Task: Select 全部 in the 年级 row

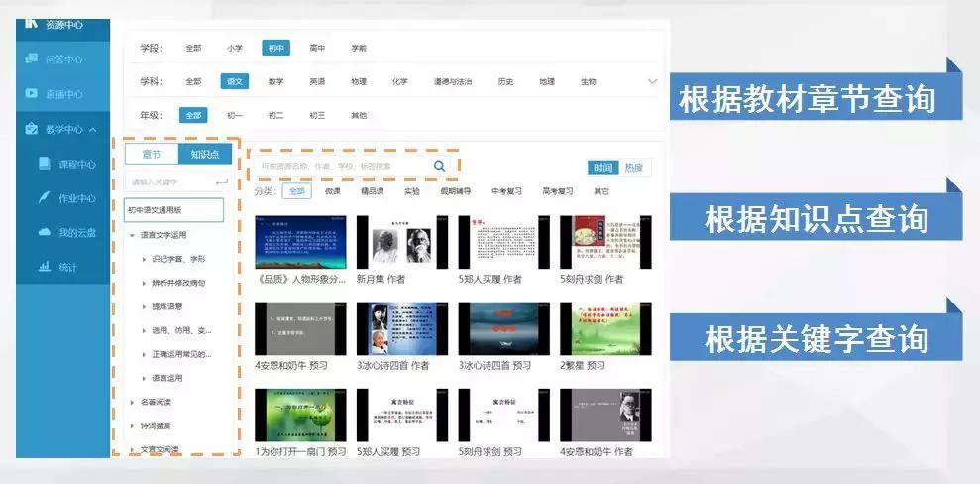Action: tap(193, 116)
